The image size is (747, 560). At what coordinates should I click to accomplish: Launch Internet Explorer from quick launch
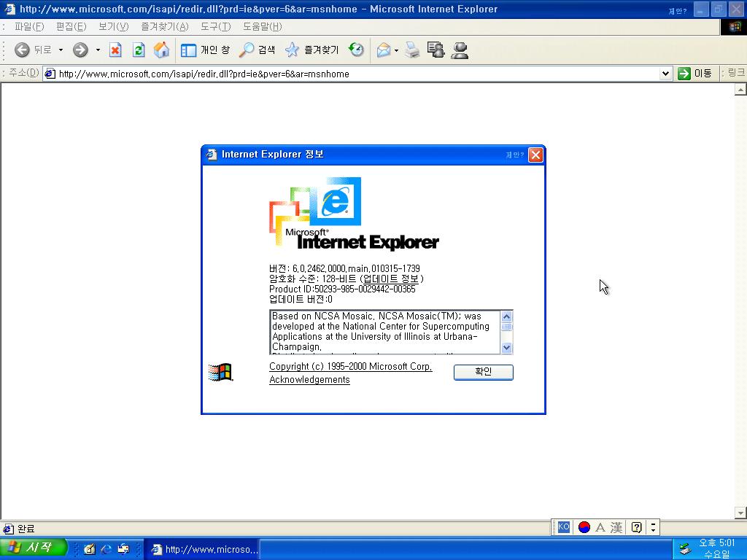107,549
